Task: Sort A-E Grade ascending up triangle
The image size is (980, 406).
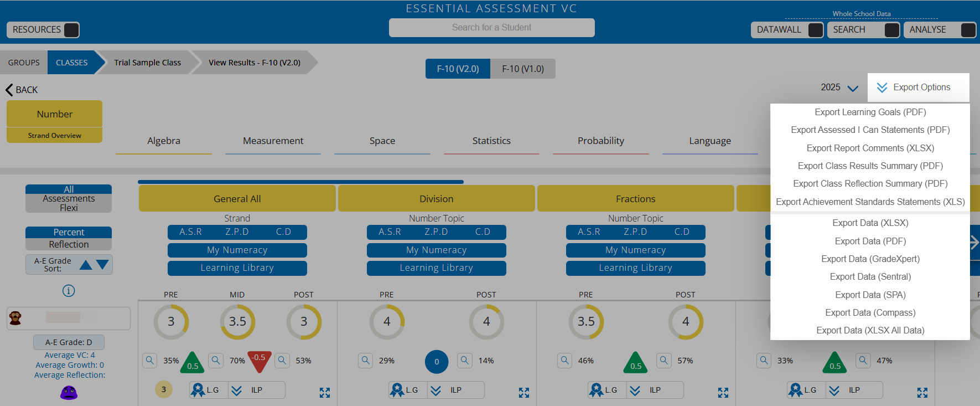Action: (86, 265)
